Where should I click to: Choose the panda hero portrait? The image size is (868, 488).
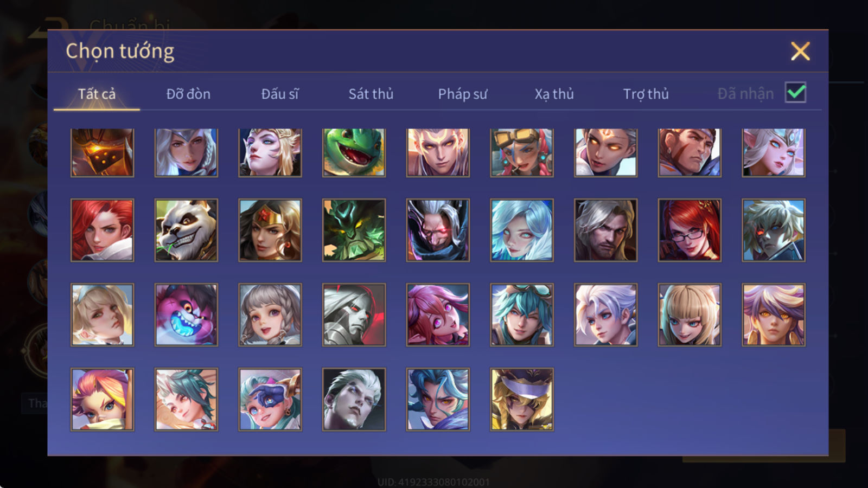click(x=186, y=230)
